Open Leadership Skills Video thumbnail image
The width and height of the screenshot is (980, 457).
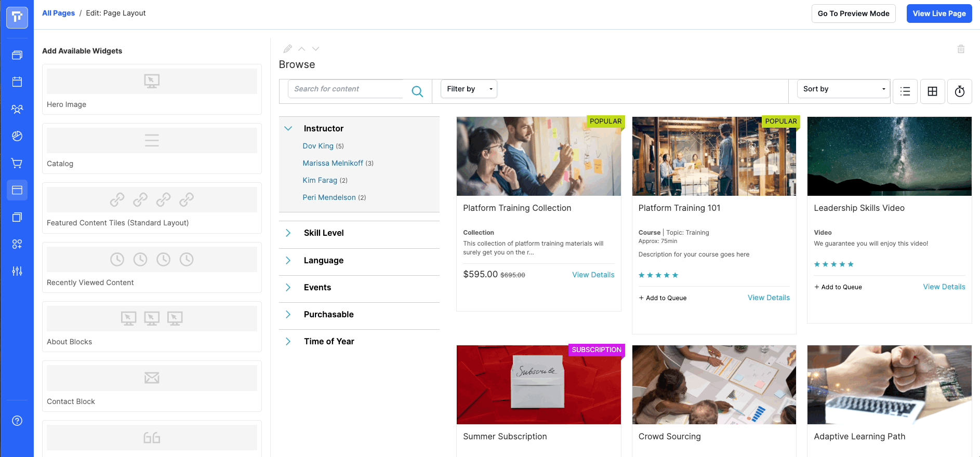tap(890, 156)
